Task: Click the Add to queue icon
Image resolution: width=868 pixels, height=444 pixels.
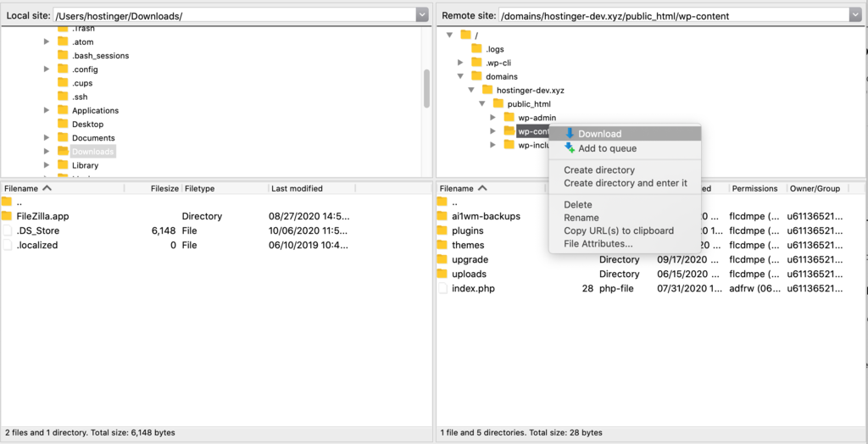Action: [x=570, y=148]
